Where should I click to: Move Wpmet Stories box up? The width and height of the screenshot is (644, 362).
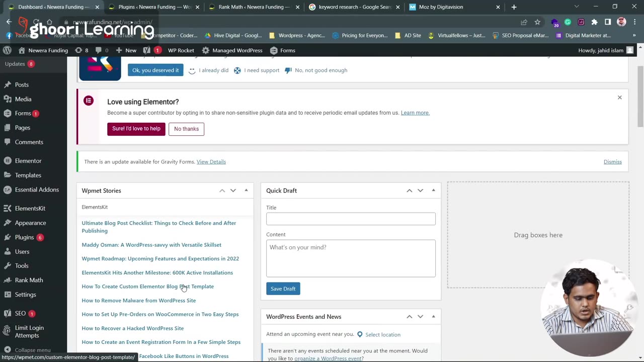(222, 191)
